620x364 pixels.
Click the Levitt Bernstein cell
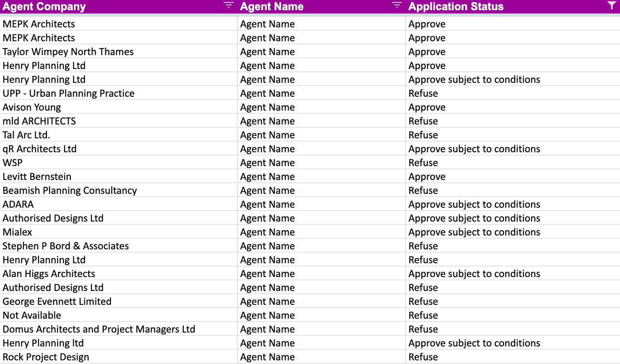pos(37,177)
